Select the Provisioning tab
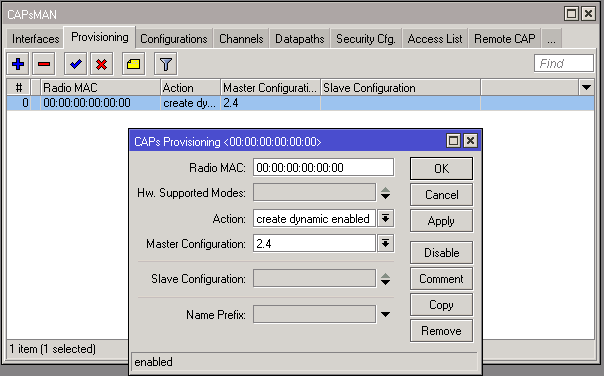Image resolution: width=604 pixels, height=376 pixels. pyautogui.click(x=100, y=37)
